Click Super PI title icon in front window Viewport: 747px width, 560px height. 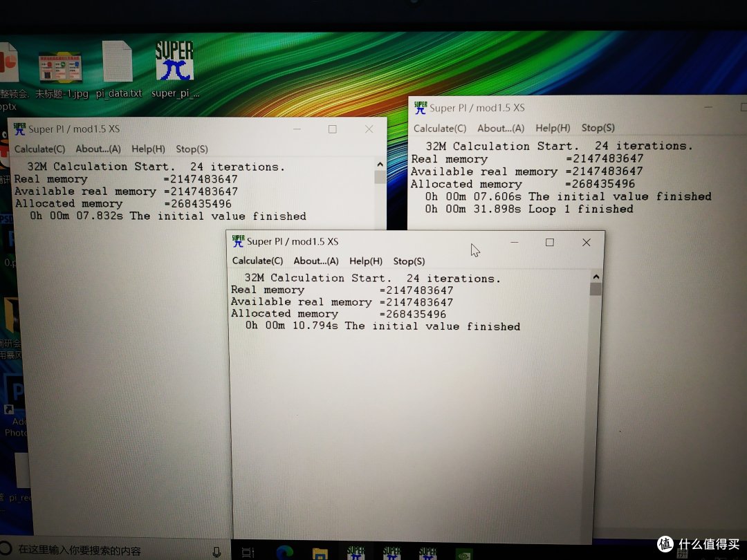(238, 241)
